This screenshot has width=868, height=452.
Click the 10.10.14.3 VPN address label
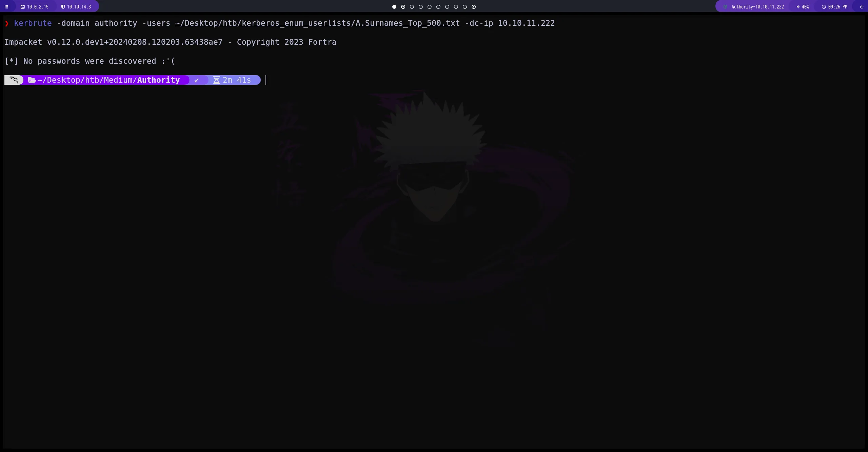(x=79, y=7)
